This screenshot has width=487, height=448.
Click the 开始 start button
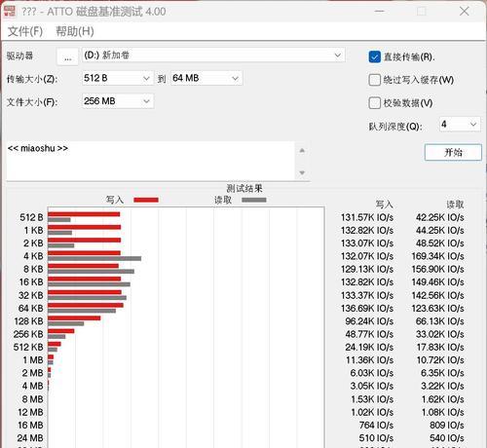453,152
